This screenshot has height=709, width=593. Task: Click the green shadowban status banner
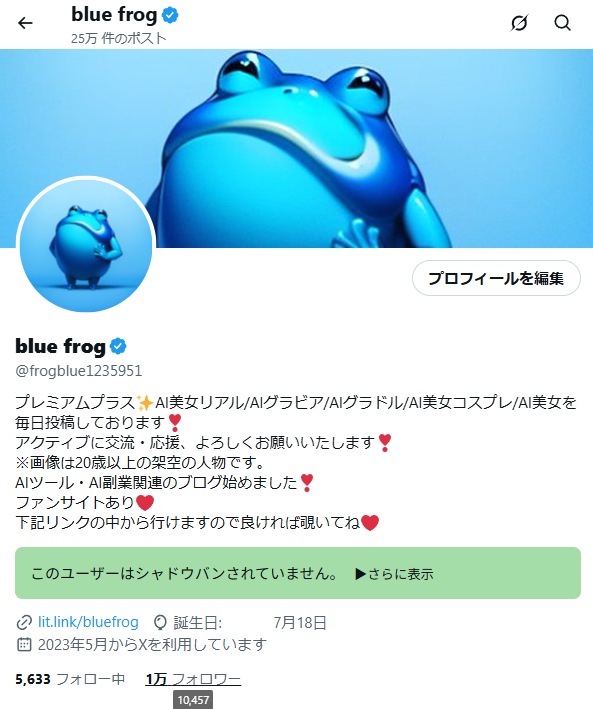pyautogui.click(x=298, y=573)
